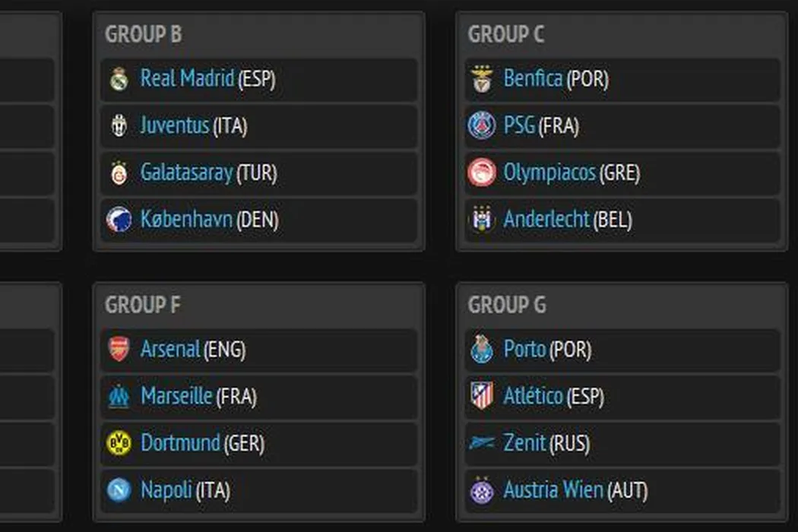Click the Atlético striped crest
Image resolution: width=798 pixels, height=532 pixels.
coord(482,397)
